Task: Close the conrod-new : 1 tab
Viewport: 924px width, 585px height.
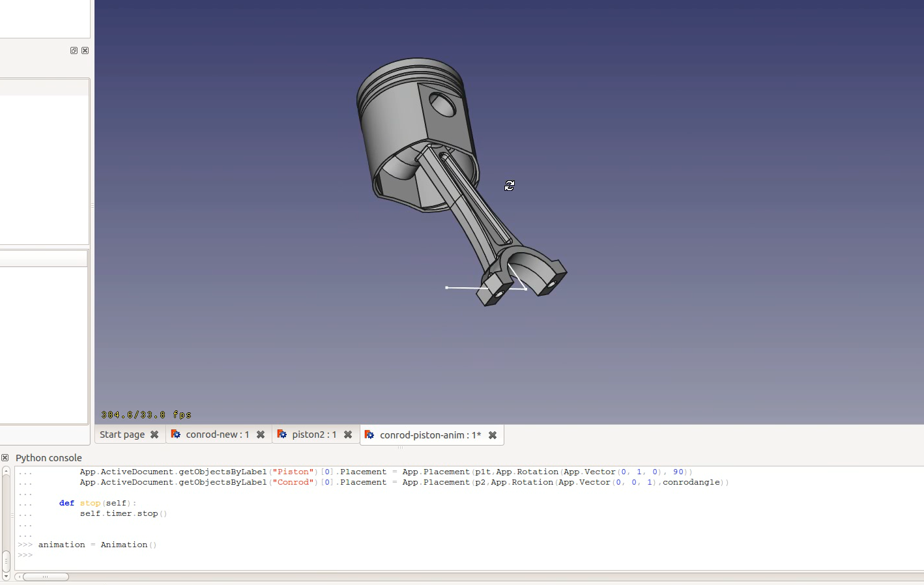Action: 261,434
